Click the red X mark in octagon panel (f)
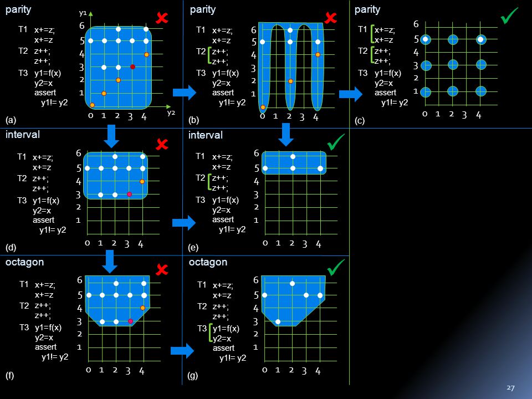 point(162,270)
